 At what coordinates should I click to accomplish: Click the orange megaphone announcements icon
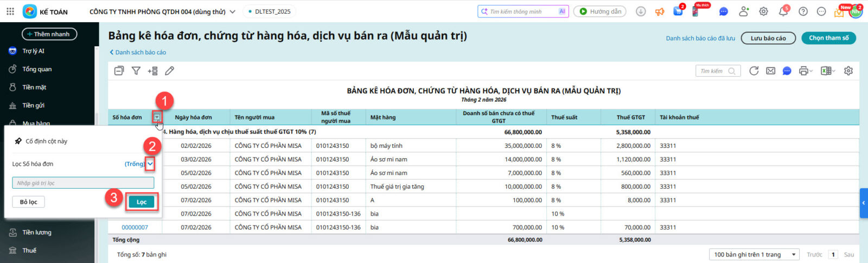coord(660,11)
